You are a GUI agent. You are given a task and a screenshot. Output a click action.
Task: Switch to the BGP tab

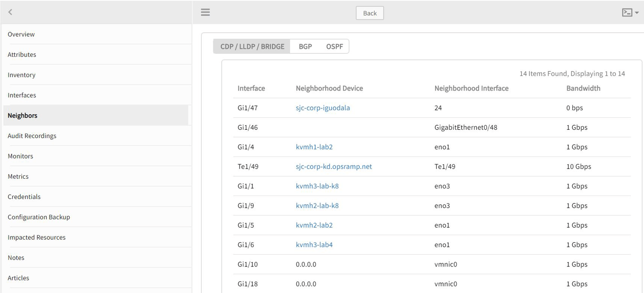(x=305, y=46)
